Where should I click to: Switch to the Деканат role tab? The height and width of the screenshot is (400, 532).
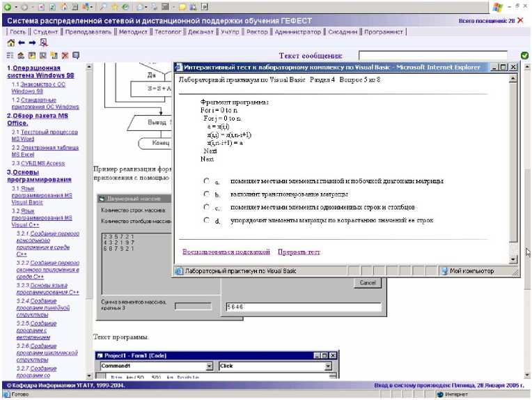pos(201,32)
